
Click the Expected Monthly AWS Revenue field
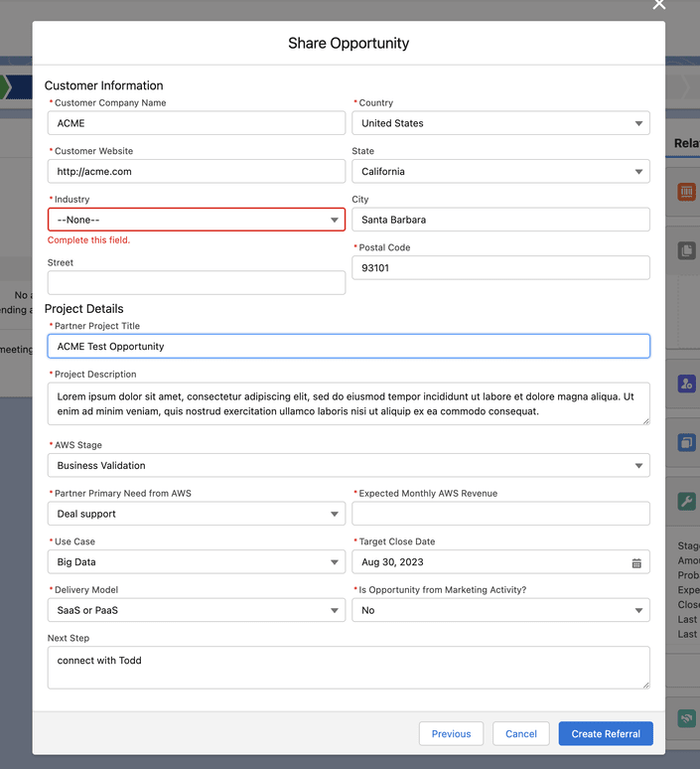(500, 514)
